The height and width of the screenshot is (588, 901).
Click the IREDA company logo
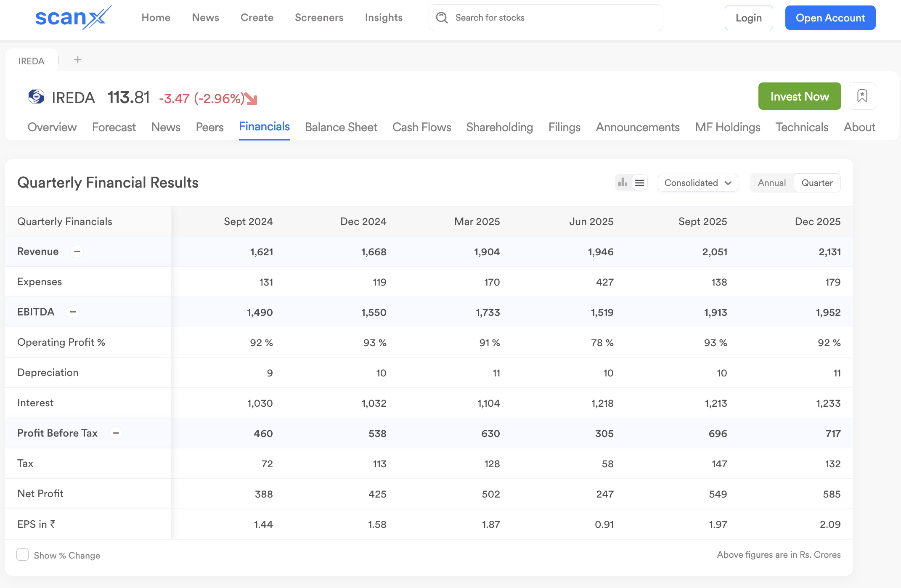coord(36,97)
